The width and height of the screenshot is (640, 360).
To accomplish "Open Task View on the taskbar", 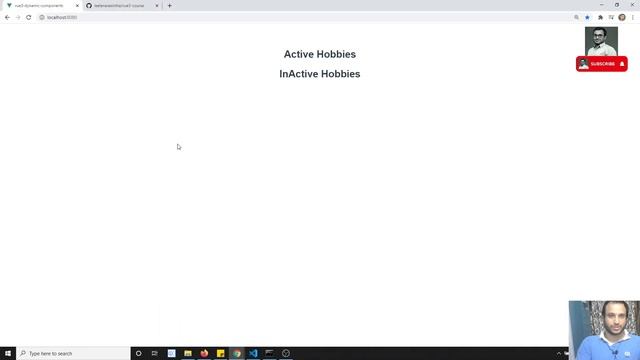I will tap(155, 353).
